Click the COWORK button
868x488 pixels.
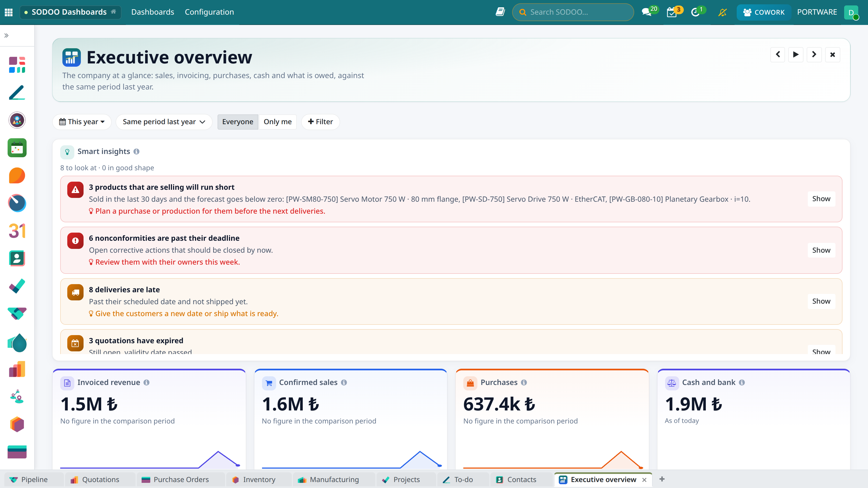click(764, 12)
